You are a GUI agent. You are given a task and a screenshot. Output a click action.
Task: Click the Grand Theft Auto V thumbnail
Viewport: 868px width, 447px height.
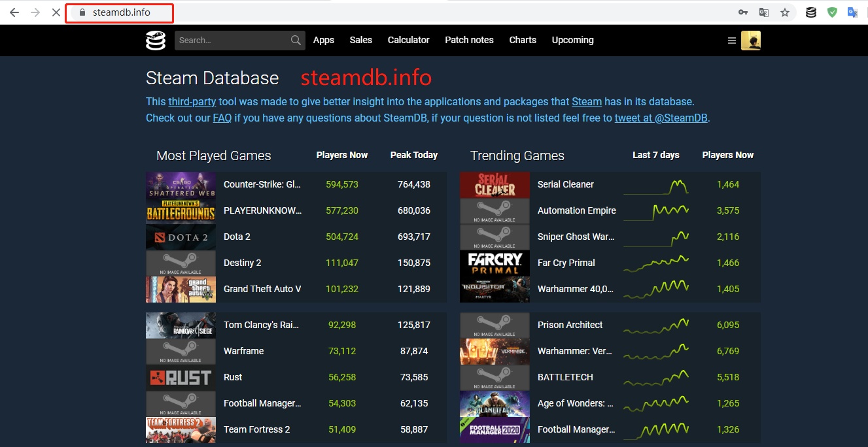pos(181,290)
